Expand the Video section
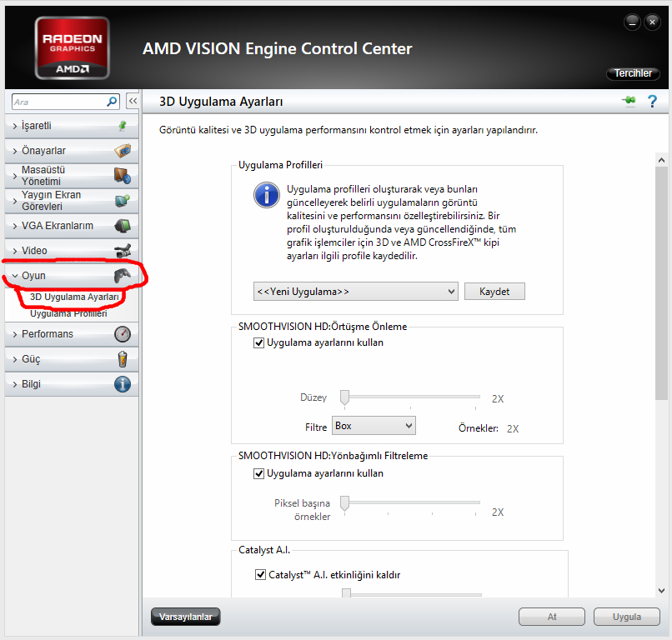 (x=72, y=251)
